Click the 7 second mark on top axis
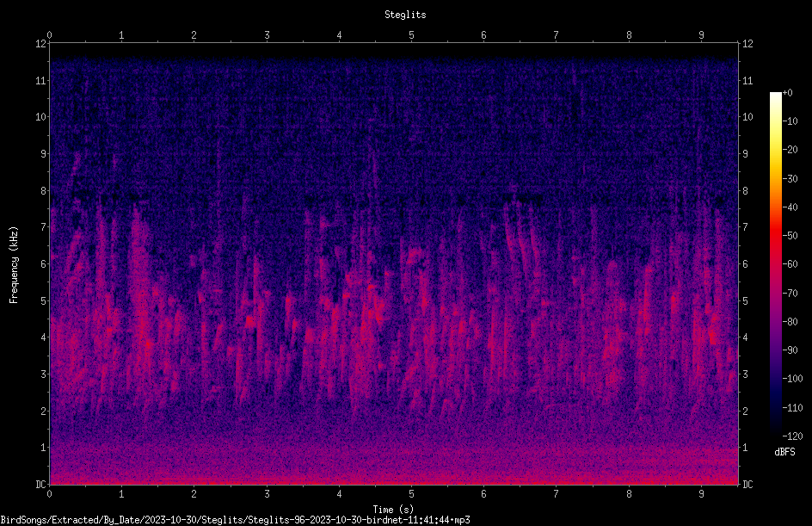812x526 pixels. tap(557, 35)
